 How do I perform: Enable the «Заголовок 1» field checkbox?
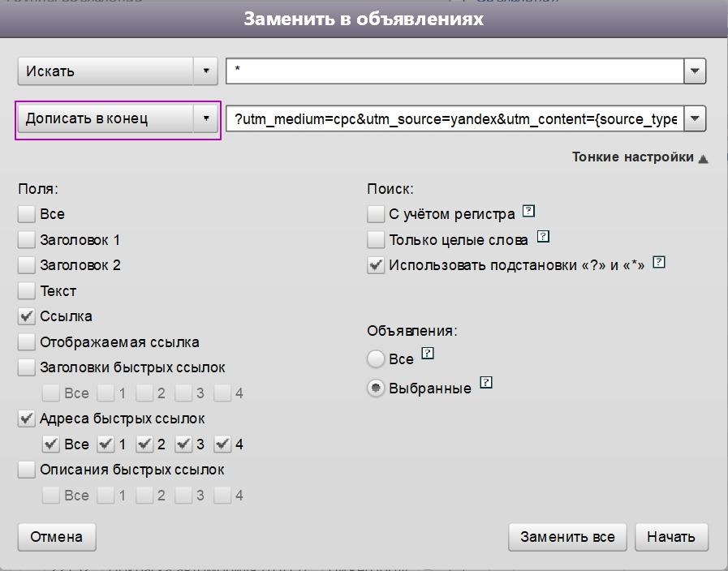tap(27, 240)
